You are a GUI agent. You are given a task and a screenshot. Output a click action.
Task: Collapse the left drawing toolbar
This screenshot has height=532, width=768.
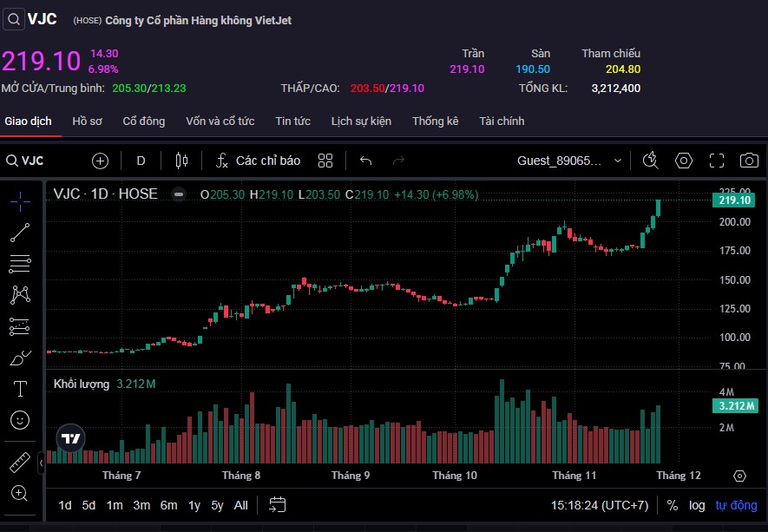click(x=42, y=463)
